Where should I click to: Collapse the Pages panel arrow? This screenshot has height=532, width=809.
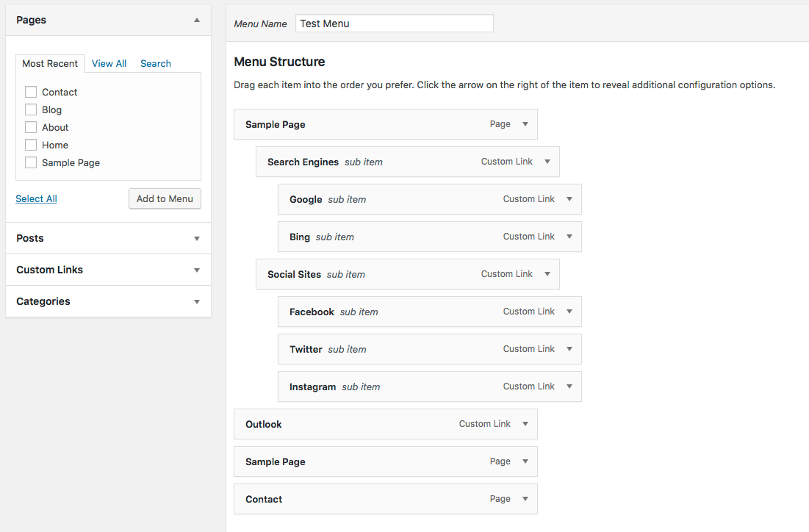pos(196,21)
